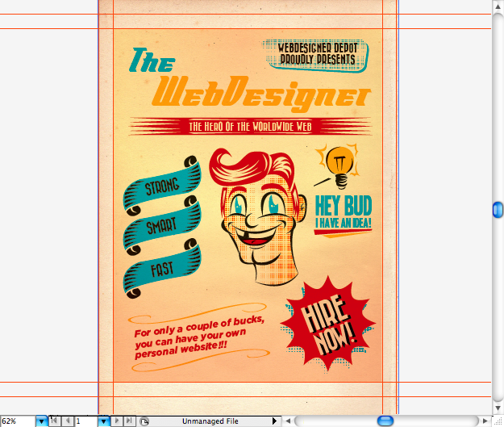The image size is (504, 427).
Task: Select the cartoon man's face illustration
Action: (259, 217)
